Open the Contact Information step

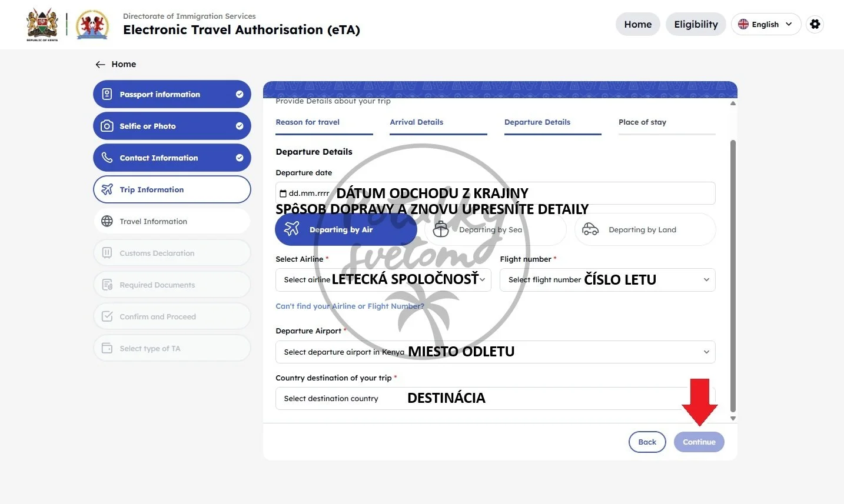coord(172,158)
